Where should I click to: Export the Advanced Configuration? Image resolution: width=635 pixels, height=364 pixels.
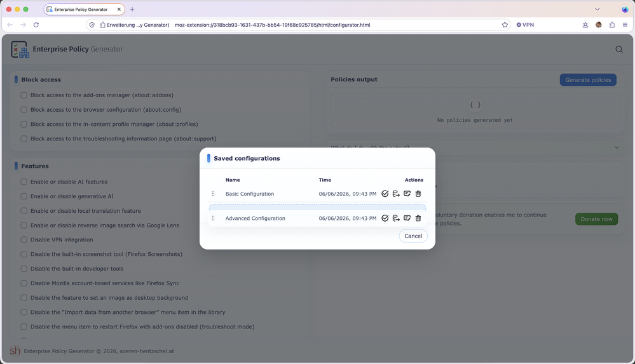[x=396, y=219]
